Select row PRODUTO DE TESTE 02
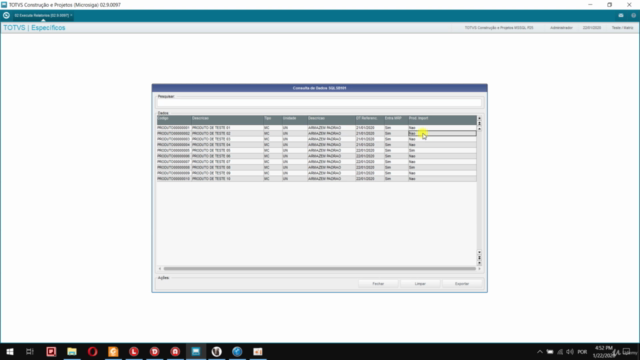This screenshot has width=640, height=360. [x=317, y=133]
